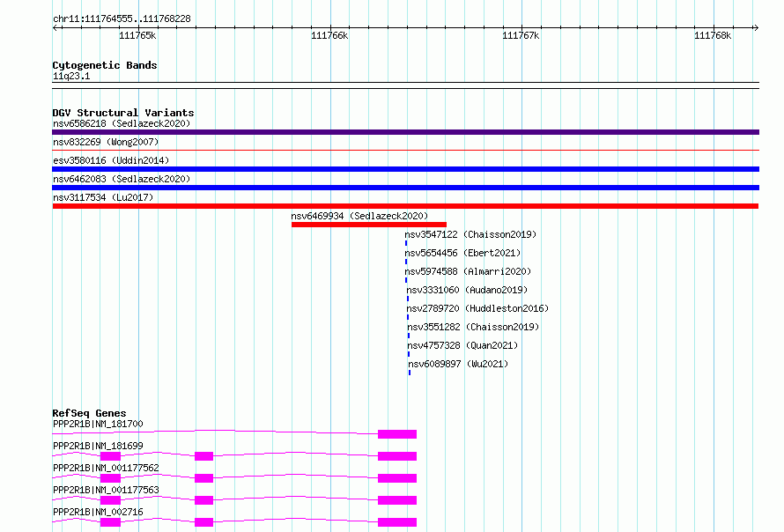Click the 111766k ruler label
The image size is (784, 532).
point(329,35)
